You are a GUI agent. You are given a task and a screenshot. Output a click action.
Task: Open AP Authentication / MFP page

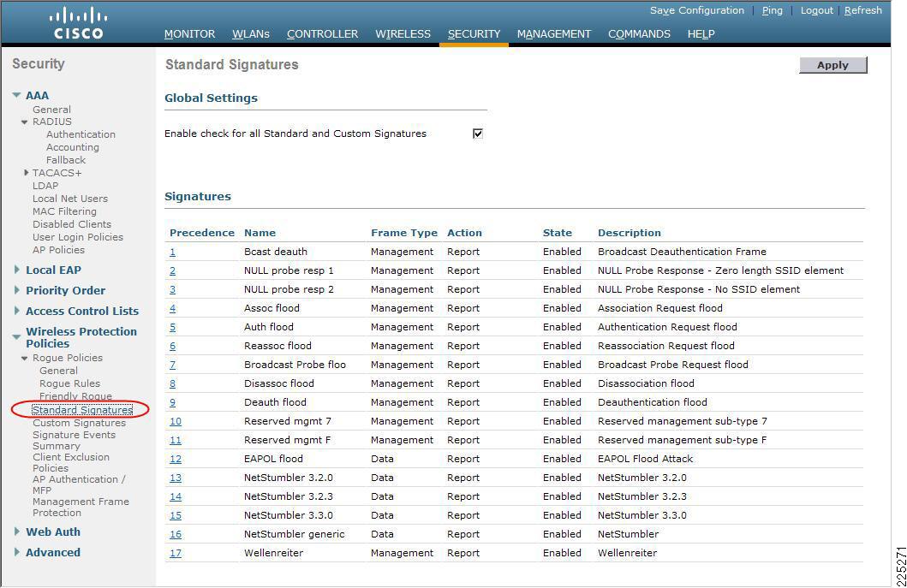click(79, 484)
